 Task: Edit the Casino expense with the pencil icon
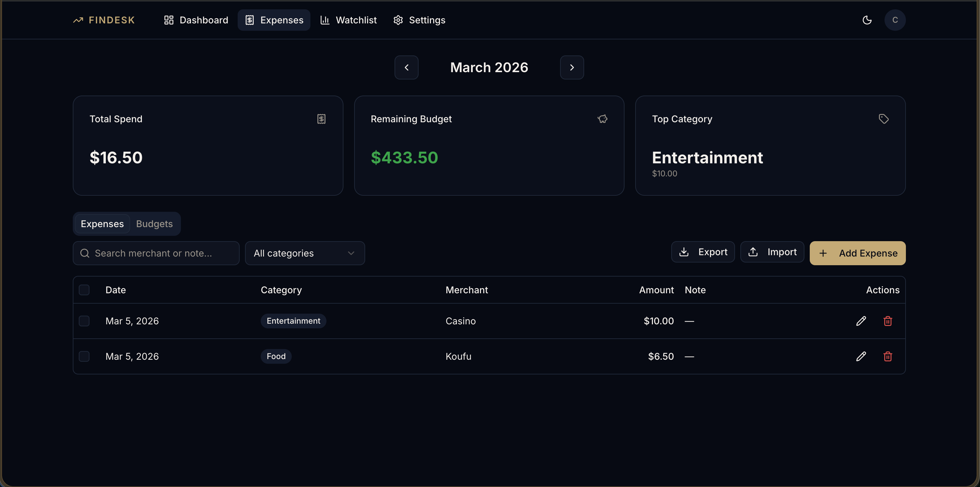click(861, 321)
